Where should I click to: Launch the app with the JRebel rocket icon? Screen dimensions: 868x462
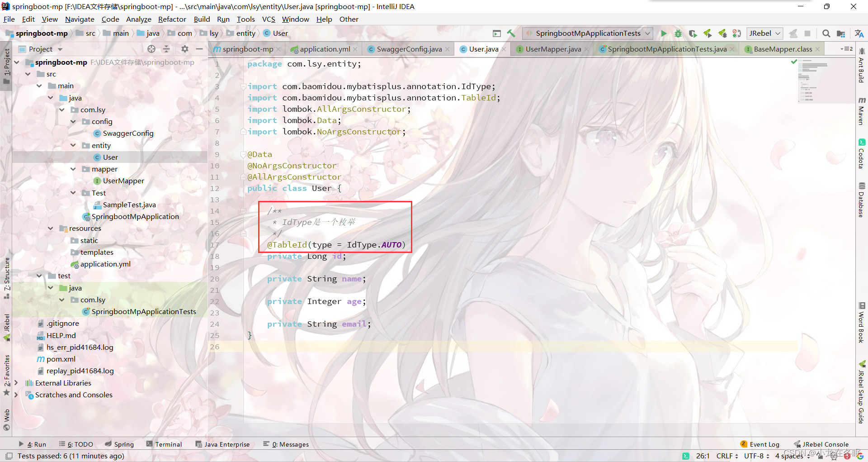pyautogui.click(x=708, y=33)
